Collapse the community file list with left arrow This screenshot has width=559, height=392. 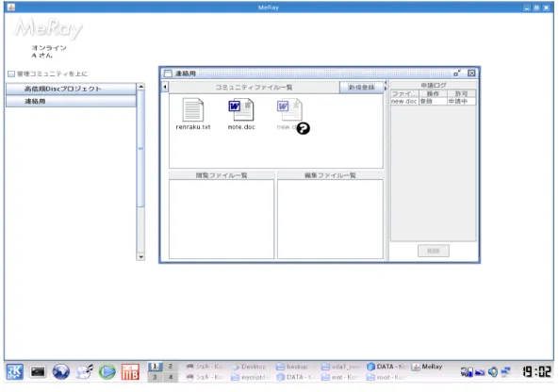[x=165, y=87]
